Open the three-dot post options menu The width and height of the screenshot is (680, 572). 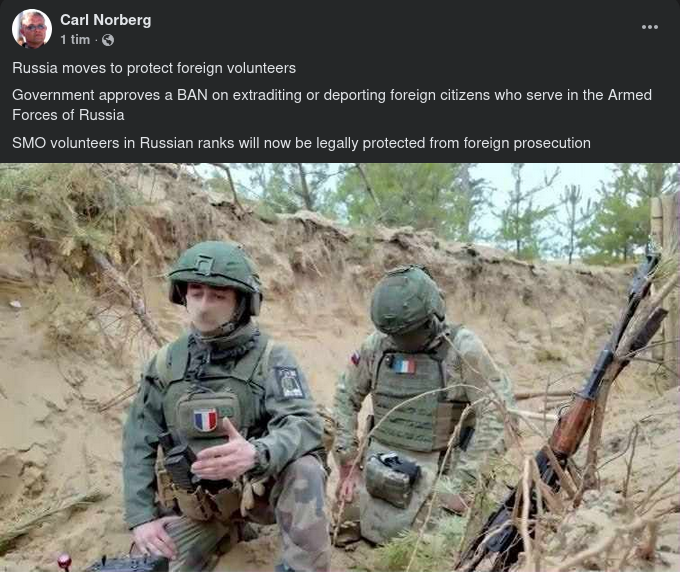click(x=650, y=27)
